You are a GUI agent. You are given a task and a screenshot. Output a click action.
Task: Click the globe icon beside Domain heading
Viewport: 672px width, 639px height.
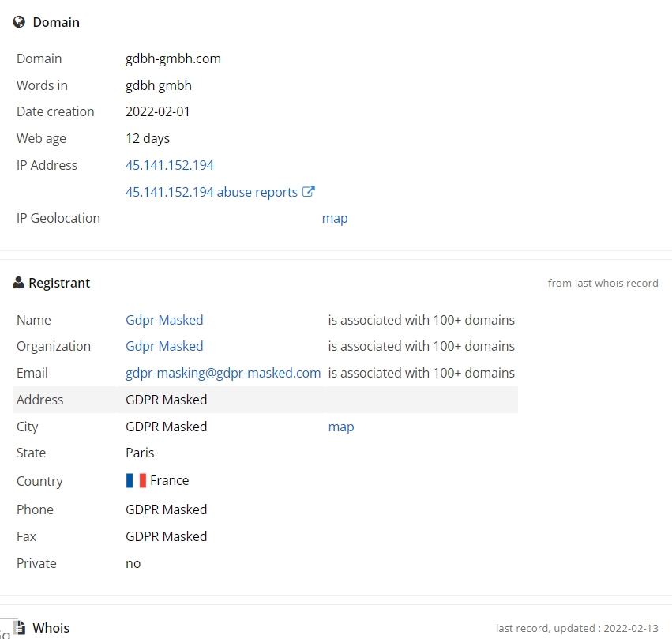(x=19, y=22)
